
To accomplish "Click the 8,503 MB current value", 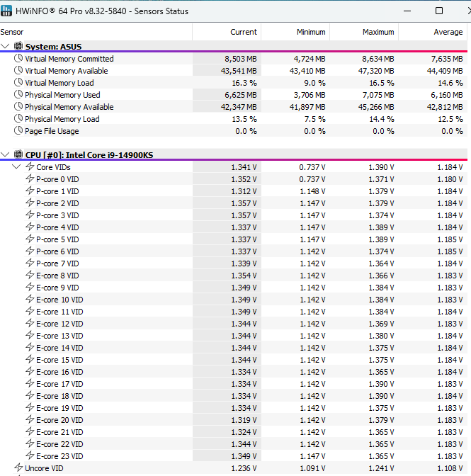I will pos(241,59).
